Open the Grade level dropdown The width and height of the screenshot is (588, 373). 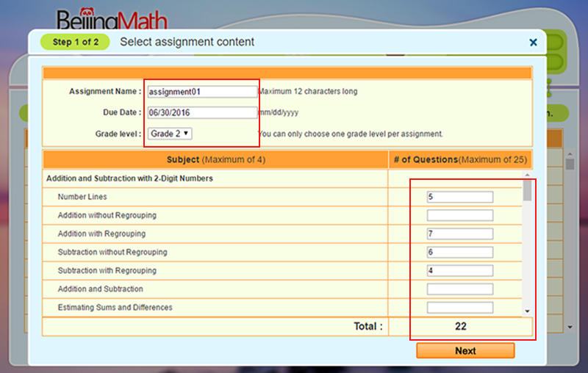point(170,134)
